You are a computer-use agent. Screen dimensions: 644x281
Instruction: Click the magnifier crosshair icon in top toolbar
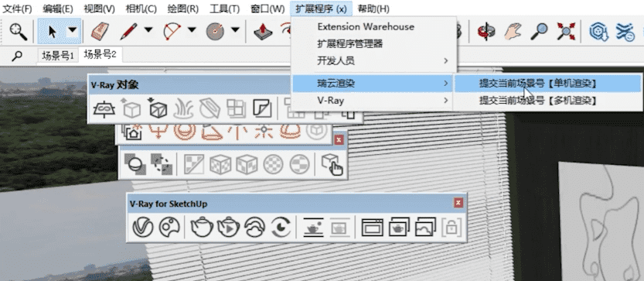tap(18, 31)
